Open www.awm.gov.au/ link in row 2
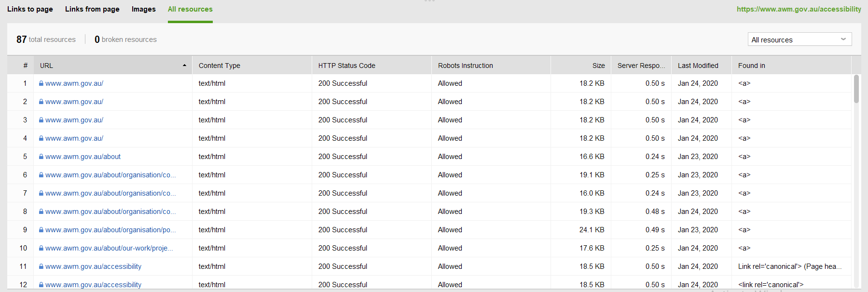The image size is (868, 292). [74, 102]
